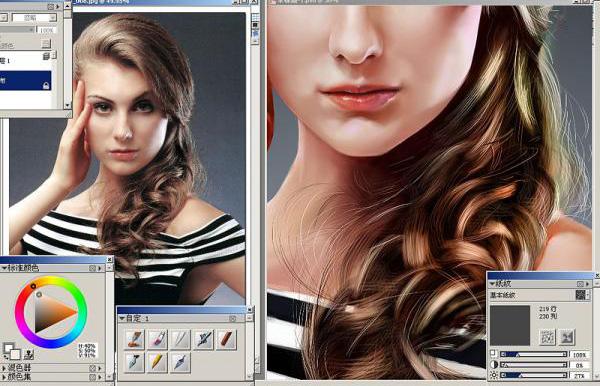The image size is (600, 386).
Task: Click the custom palette header box icon
Action: (x=233, y=318)
